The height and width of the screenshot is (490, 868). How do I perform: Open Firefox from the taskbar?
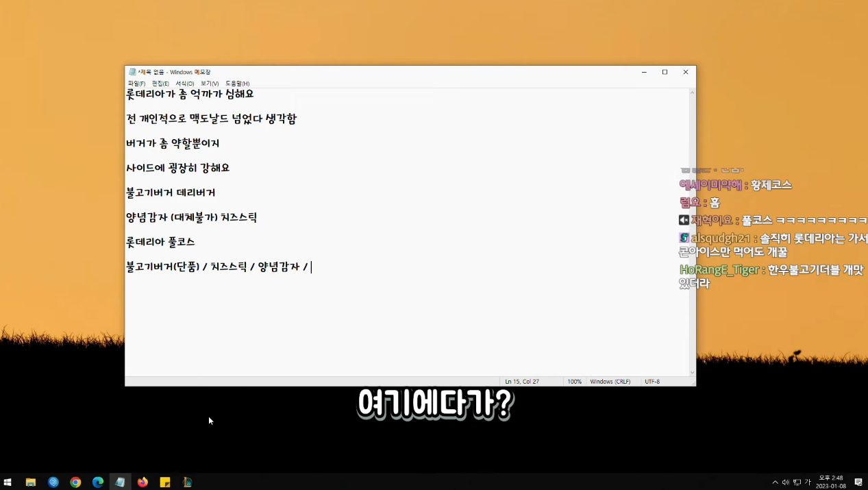pyautogui.click(x=142, y=482)
